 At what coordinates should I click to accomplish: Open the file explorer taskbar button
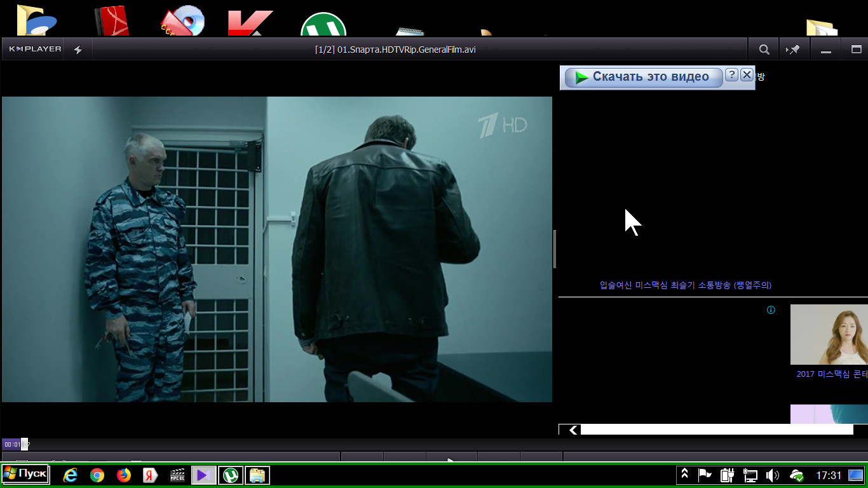(257, 475)
